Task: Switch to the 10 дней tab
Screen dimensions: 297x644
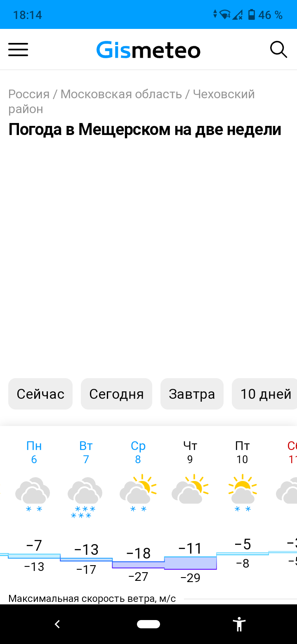Action: pos(264,394)
